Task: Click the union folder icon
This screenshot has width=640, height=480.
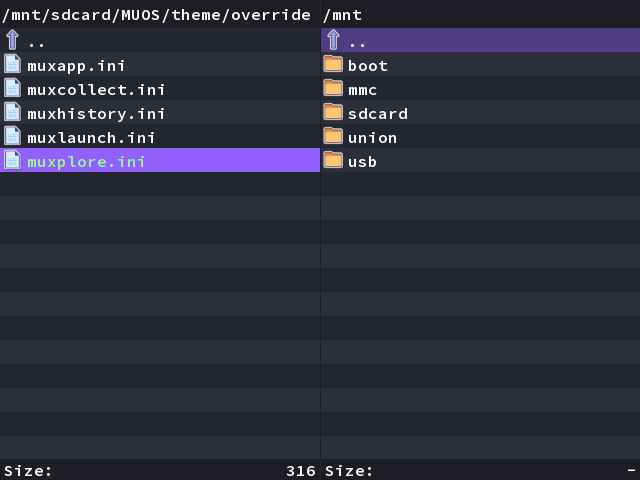Action: click(x=333, y=136)
